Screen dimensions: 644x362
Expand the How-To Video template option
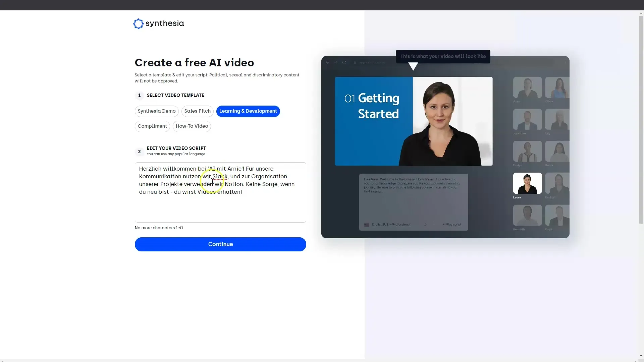click(192, 126)
